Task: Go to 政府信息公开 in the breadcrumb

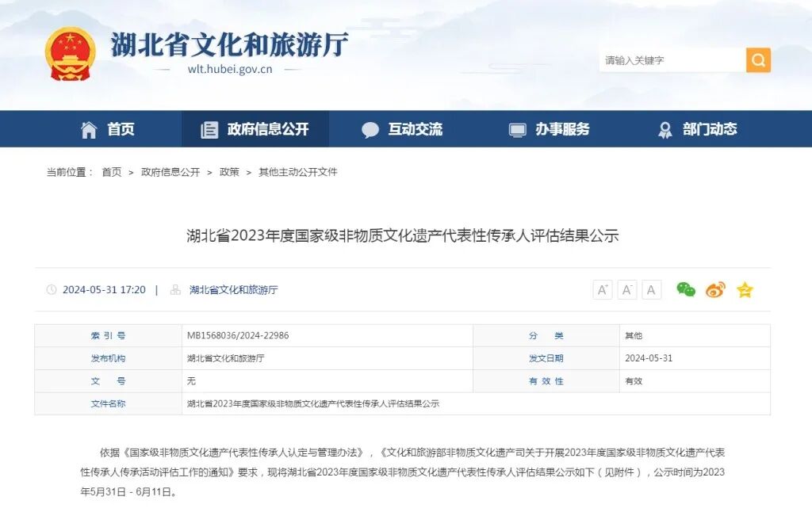Action: [170, 172]
